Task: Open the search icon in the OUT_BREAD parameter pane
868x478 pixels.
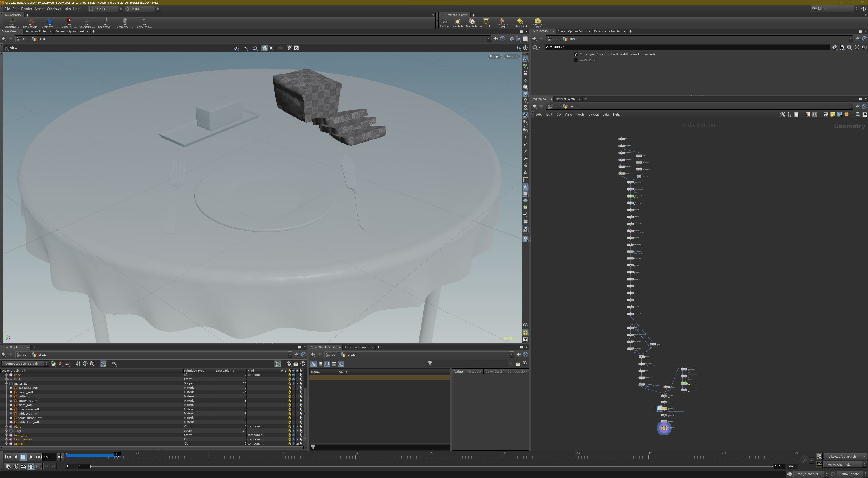Action: pos(849,48)
